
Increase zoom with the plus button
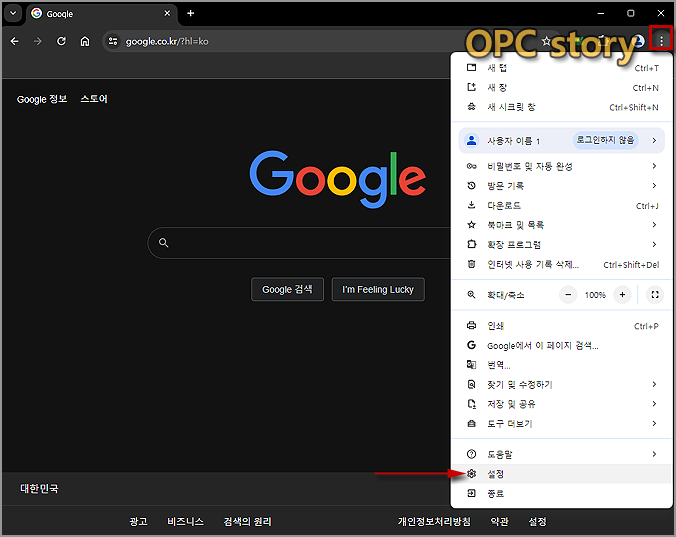coord(622,295)
